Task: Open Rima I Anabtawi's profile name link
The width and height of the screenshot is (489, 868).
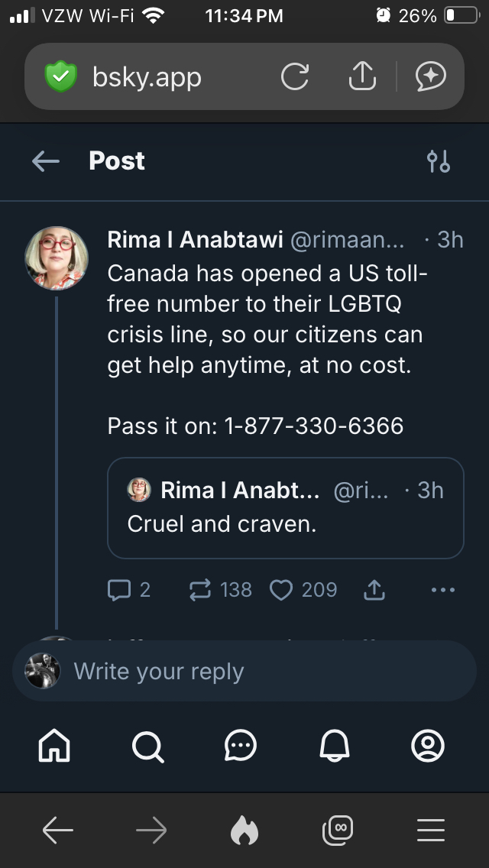Action: point(195,240)
